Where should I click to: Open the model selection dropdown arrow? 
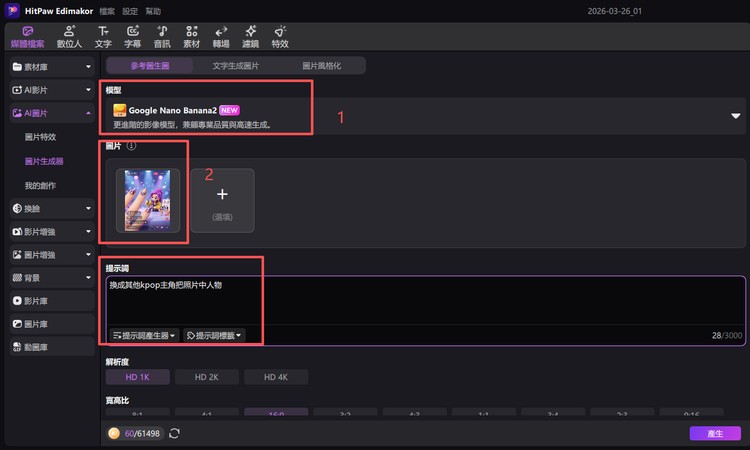pyautogui.click(x=735, y=116)
